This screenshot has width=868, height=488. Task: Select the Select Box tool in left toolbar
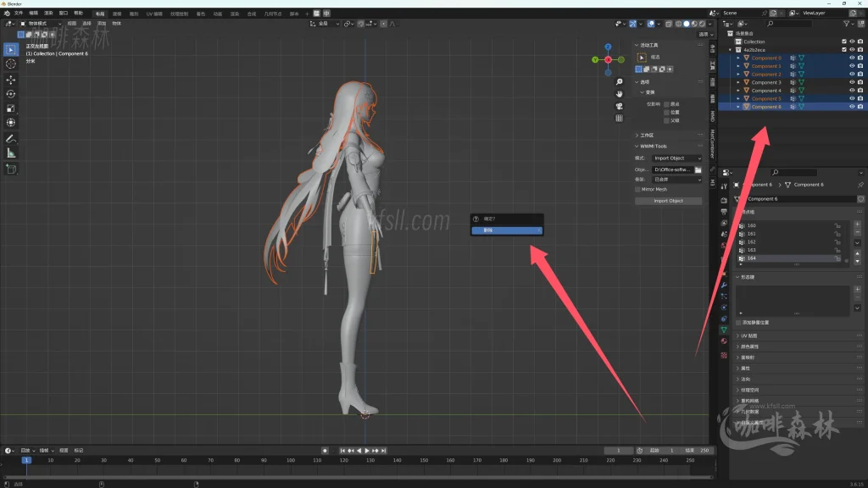pyautogui.click(x=10, y=50)
